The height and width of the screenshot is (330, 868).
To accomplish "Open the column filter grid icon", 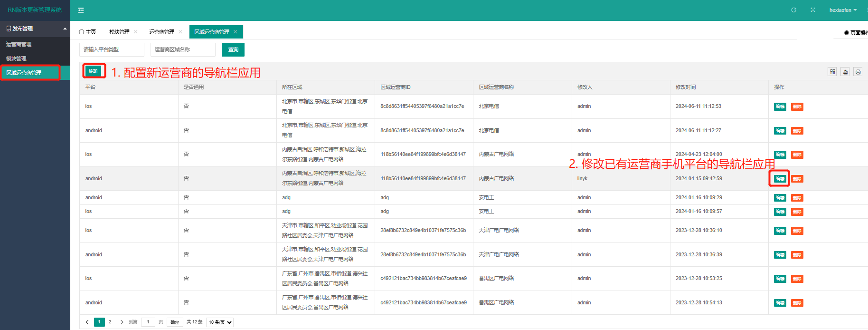I will [832, 72].
